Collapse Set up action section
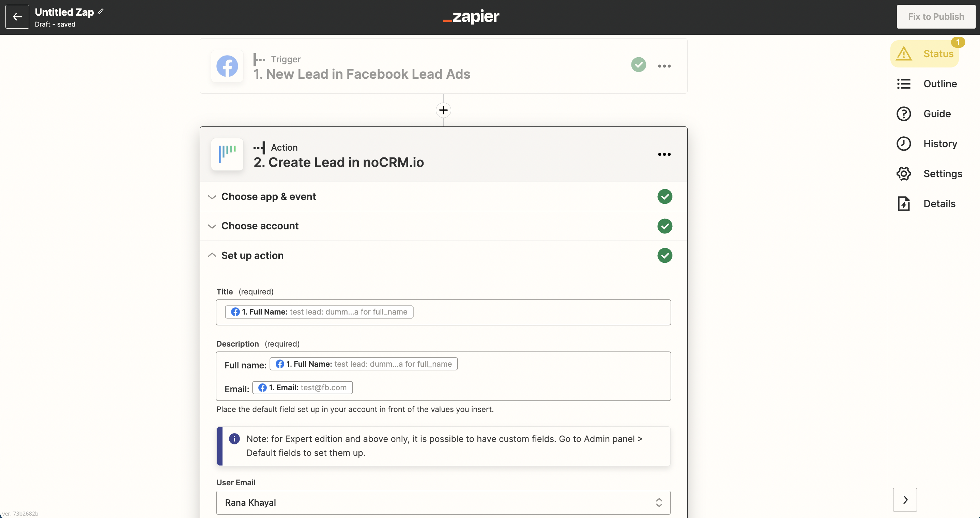 coord(443,255)
